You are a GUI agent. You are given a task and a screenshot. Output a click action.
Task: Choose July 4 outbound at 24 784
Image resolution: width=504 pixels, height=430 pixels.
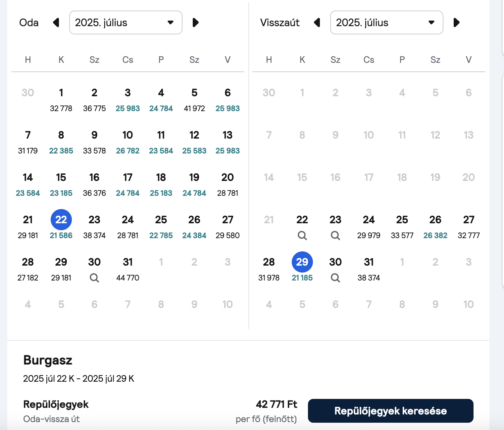161,100
